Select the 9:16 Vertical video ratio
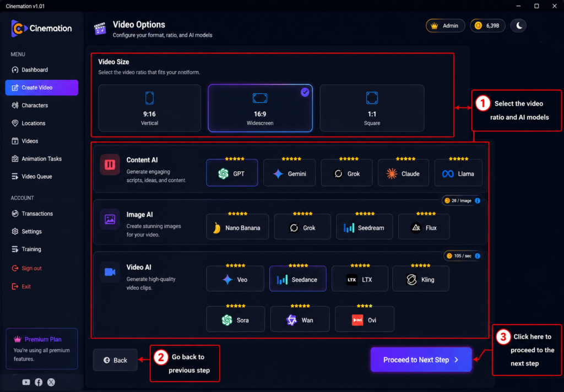 tap(150, 108)
